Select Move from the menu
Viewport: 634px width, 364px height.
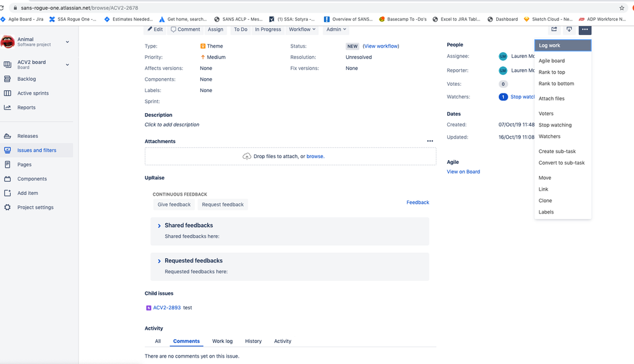pyautogui.click(x=562, y=177)
